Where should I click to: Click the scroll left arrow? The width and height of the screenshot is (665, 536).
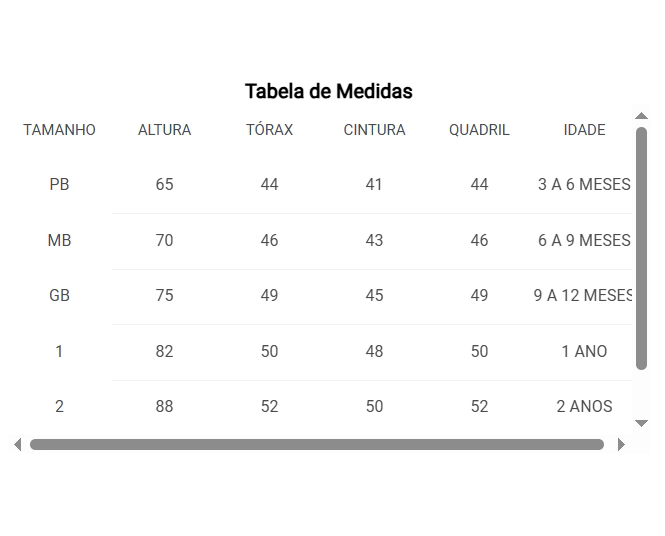[17, 444]
